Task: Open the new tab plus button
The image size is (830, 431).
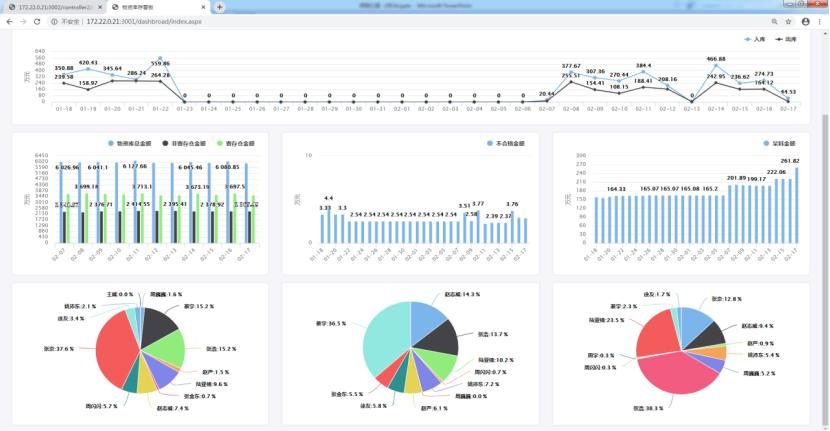Action: 219,7
